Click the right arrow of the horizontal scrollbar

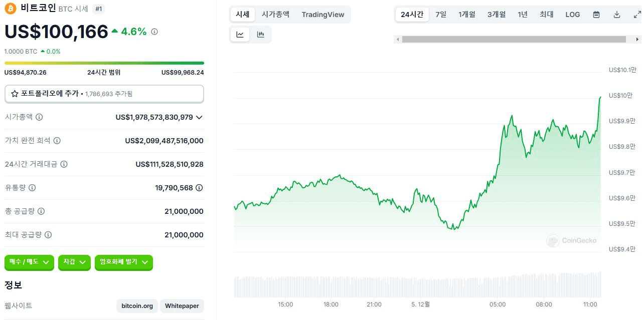638,39
